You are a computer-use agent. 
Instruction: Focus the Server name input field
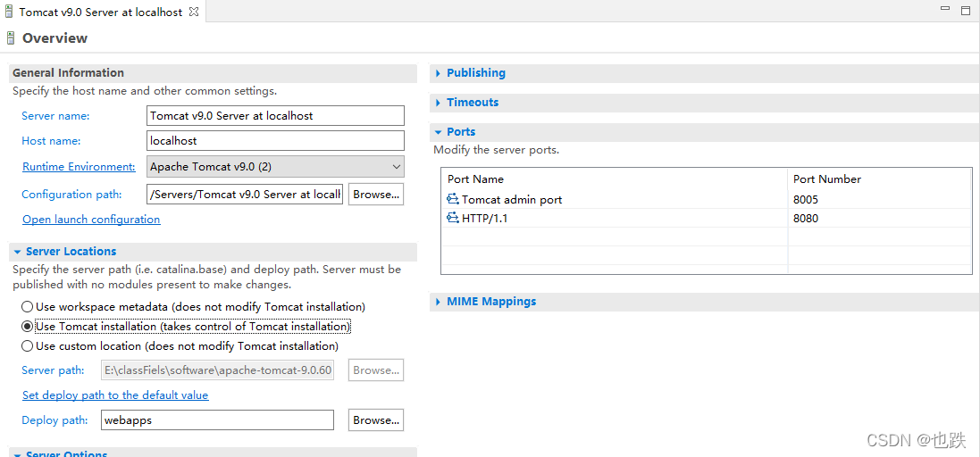(275, 115)
